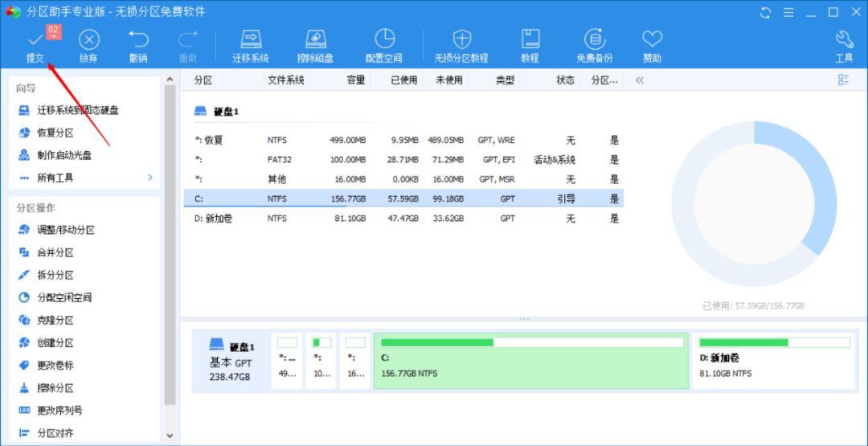Open the 工具 tools wrench icon

pos(844,46)
